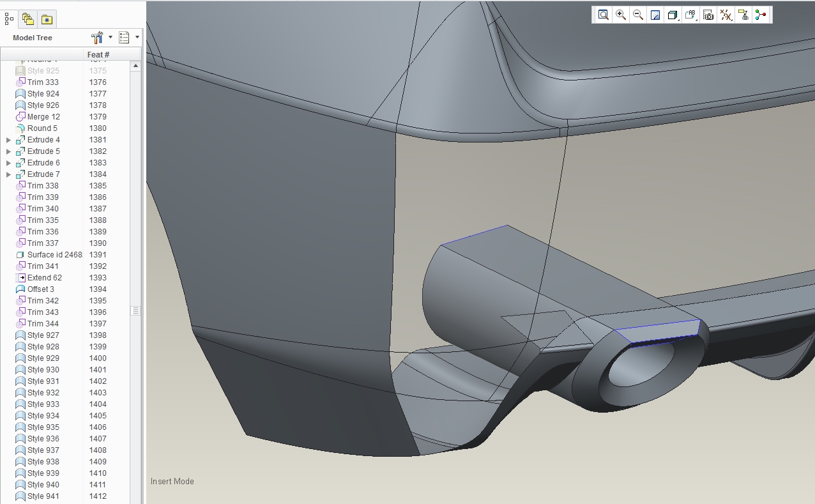Click the Repaint screen icon
Image resolution: width=815 pixels, height=504 pixels.
[655, 15]
